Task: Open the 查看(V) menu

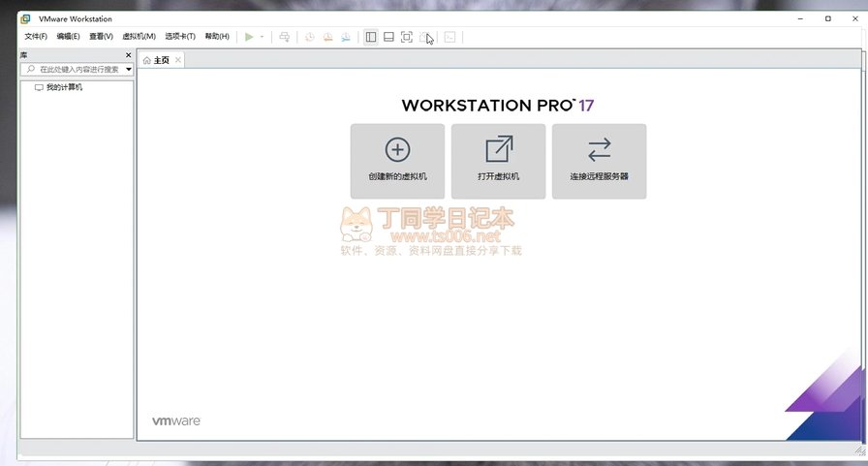Action: 101,37
